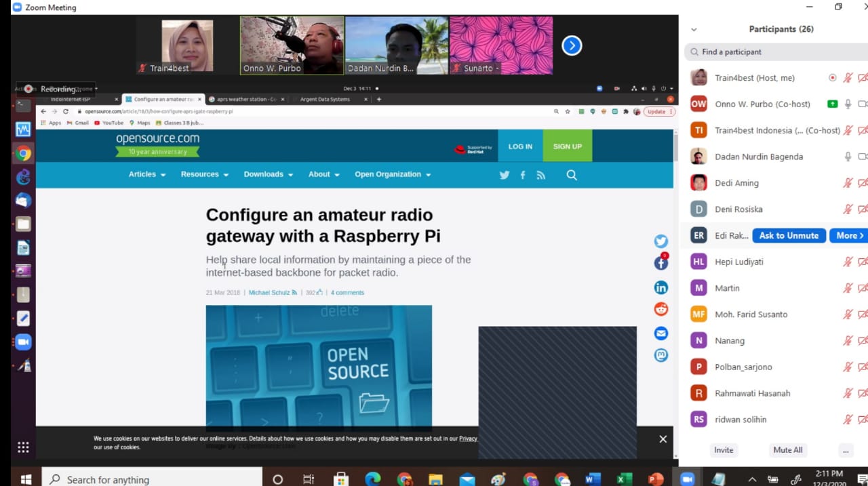This screenshot has height=486, width=868.
Task: Click the Mute All button
Action: (788, 450)
